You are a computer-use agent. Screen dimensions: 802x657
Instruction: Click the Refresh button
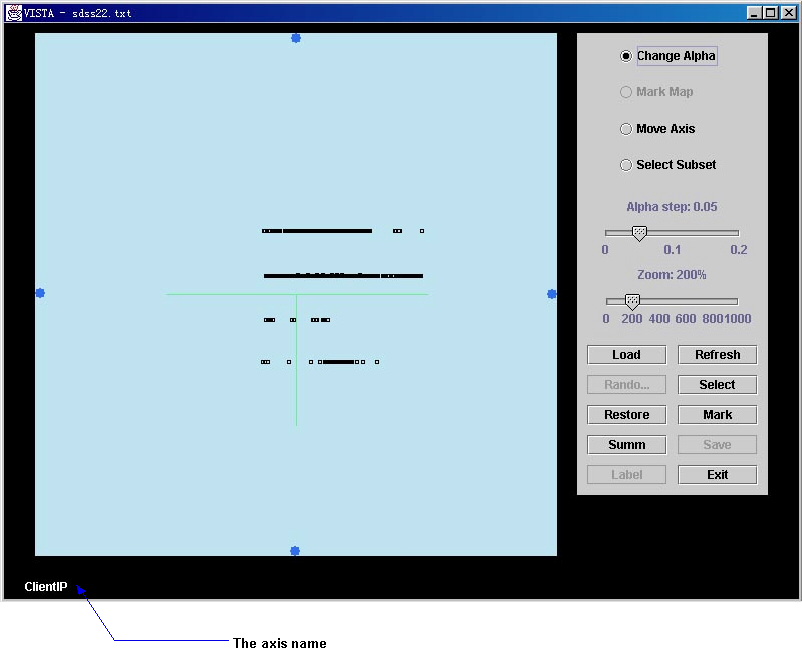pyautogui.click(x=717, y=355)
